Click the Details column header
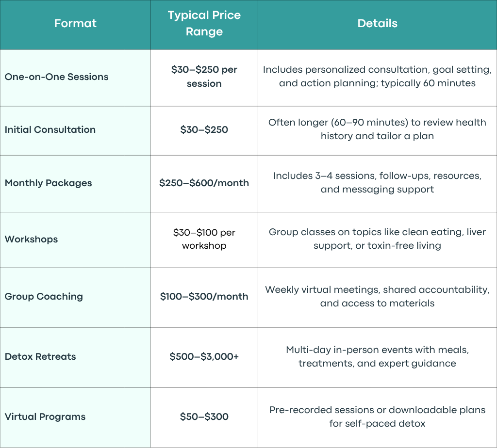Screen dimensions: 497x448 (x=377, y=23)
